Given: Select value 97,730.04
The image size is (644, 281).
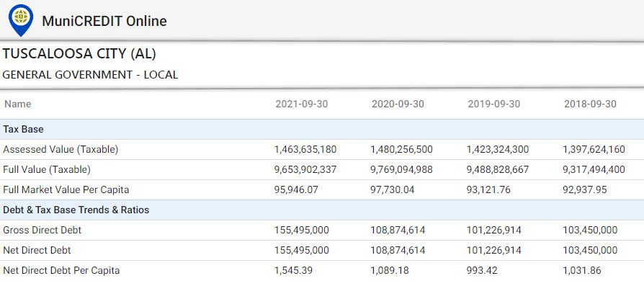Looking at the screenshot, I should pos(392,189).
